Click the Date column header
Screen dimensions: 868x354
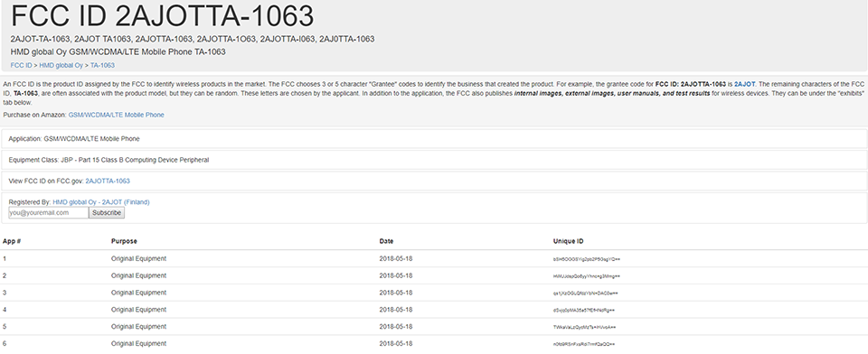(x=386, y=241)
